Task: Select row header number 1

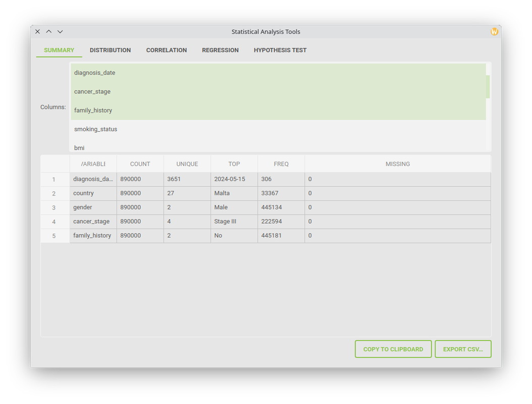Action: (x=55, y=179)
